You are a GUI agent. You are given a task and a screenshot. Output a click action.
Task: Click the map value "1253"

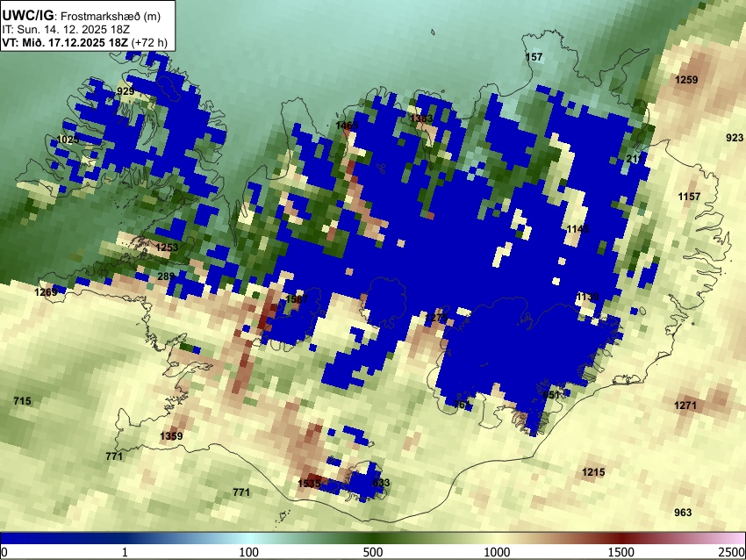point(167,248)
